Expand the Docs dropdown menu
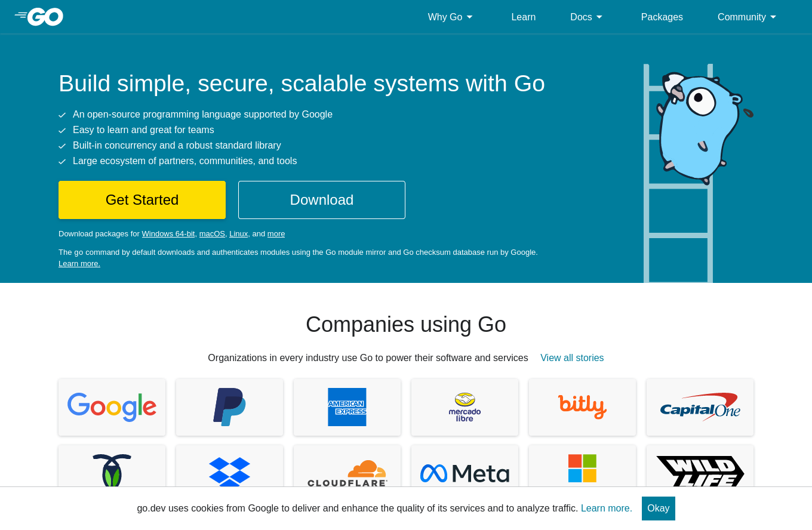Image resolution: width=812 pixels, height=530 pixels. pyautogui.click(x=586, y=17)
